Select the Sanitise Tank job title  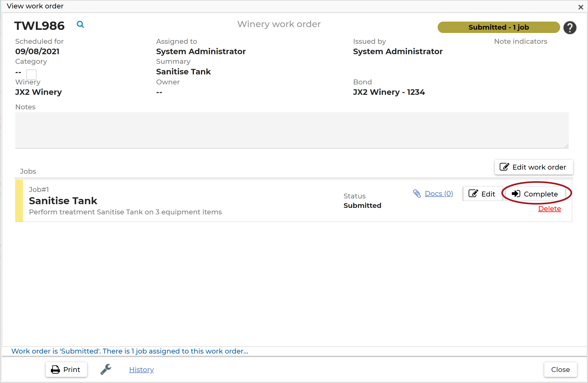pos(63,201)
